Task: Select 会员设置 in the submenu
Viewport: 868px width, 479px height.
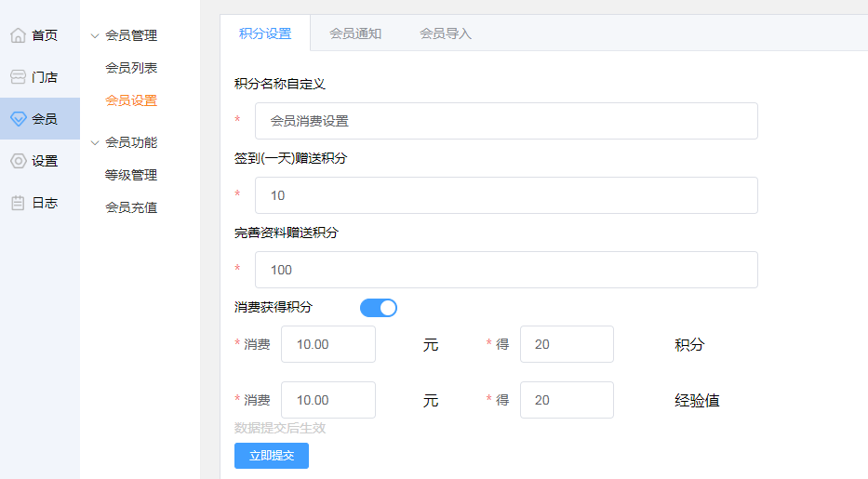Action: 131,100
